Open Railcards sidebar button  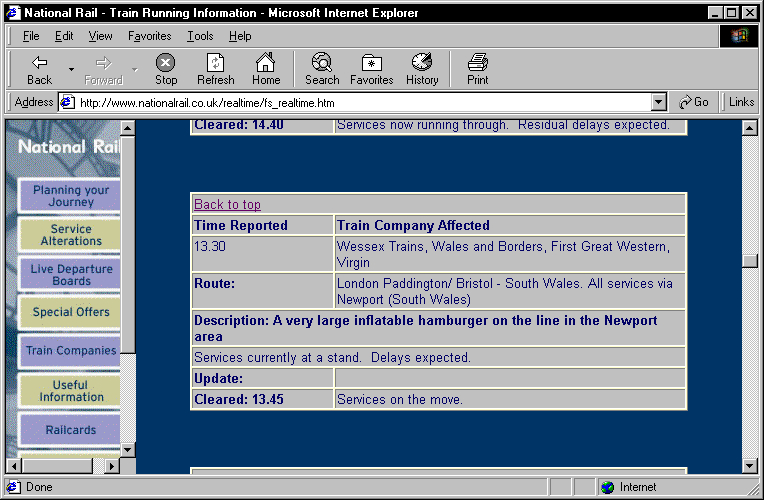70,430
